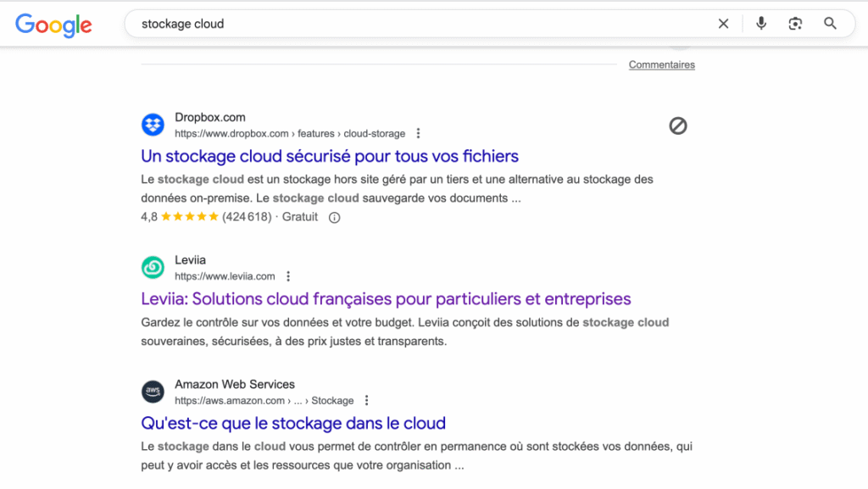Screen dimensions: 868x489
Task: Click the aws.amazon.com Stockage breadcrumb URL
Action: click(x=264, y=401)
